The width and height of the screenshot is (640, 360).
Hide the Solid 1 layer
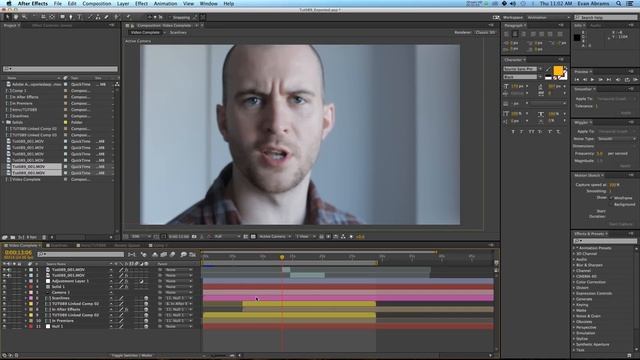coord(4,287)
